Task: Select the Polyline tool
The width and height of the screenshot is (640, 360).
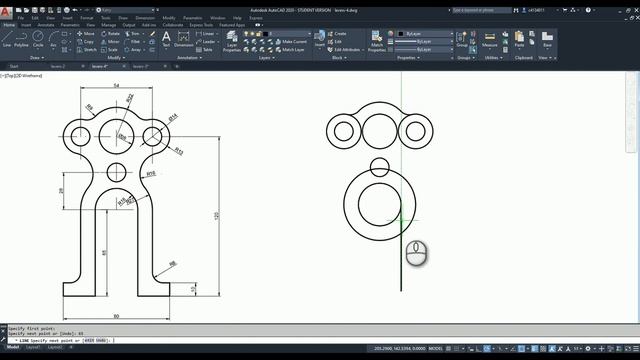Action: coord(21,39)
